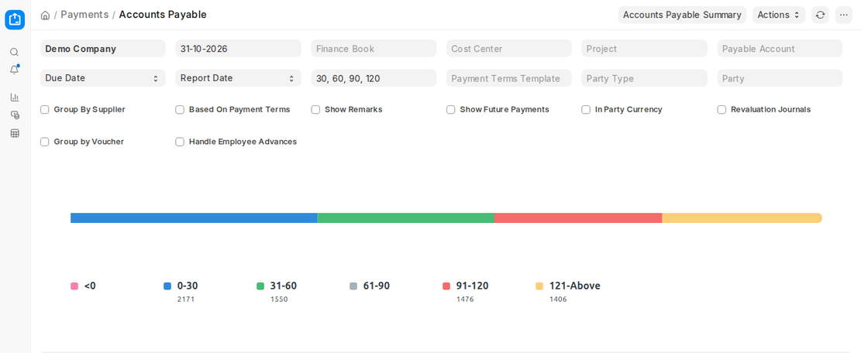This screenshot has width=868, height=353.
Task: Click yellow segment of ageing bar
Action: [x=742, y=218]
